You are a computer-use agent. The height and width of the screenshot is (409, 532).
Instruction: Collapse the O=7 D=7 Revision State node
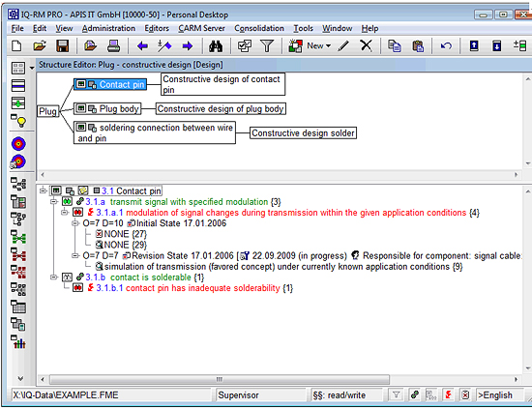75,255
